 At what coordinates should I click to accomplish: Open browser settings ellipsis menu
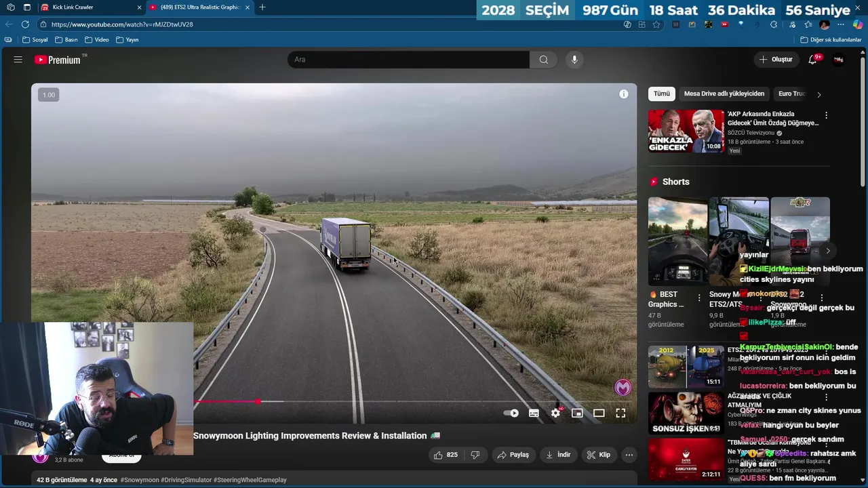842,24
